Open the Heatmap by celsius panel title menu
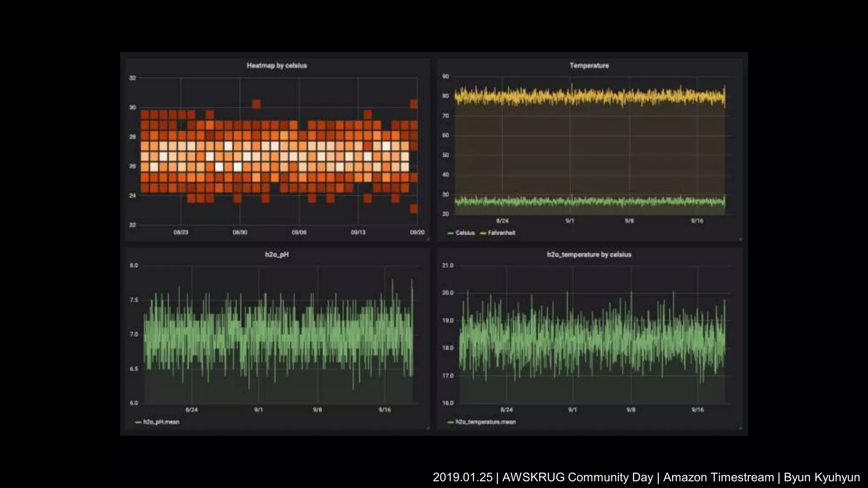The width and height of the screenshot is (868, 488). 277,66
